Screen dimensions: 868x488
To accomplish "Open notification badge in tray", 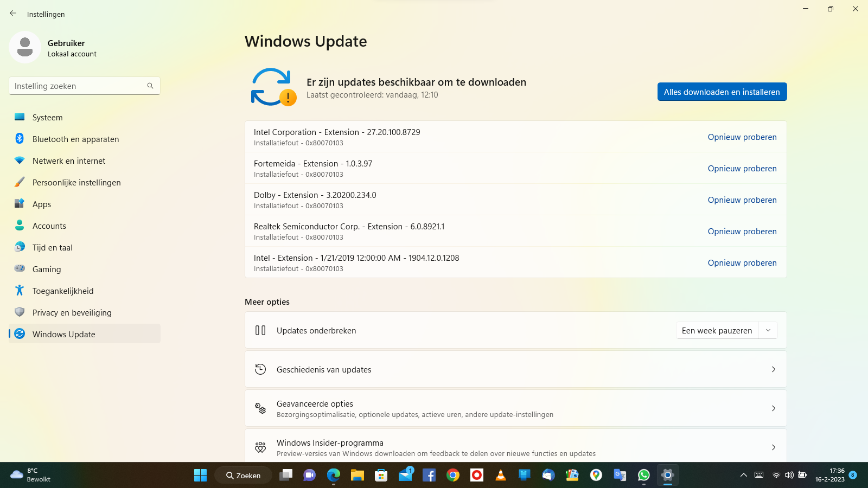I will (853, 475).
